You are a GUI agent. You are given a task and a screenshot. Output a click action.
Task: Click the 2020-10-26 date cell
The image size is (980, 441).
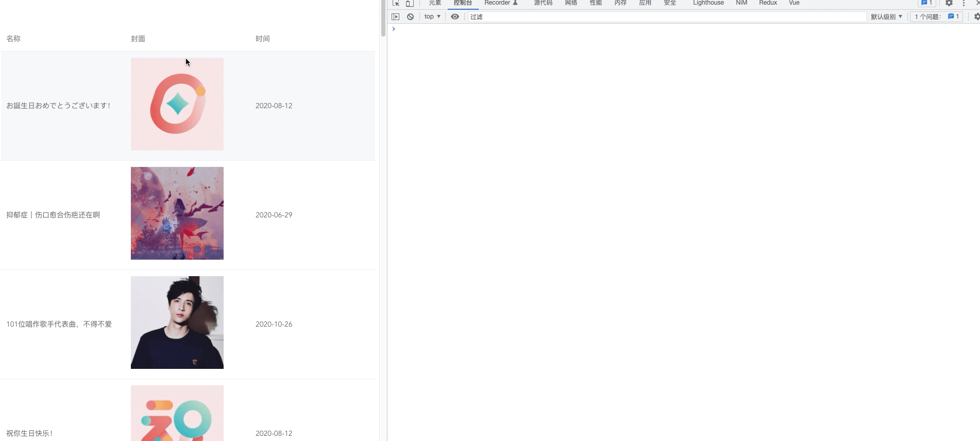(274, 324)
